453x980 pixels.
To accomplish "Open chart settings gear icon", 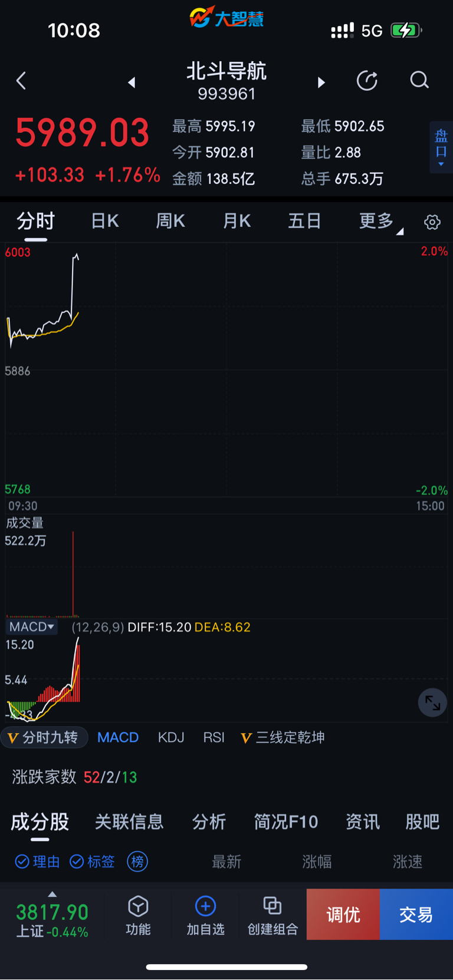I will pos(432,222).
